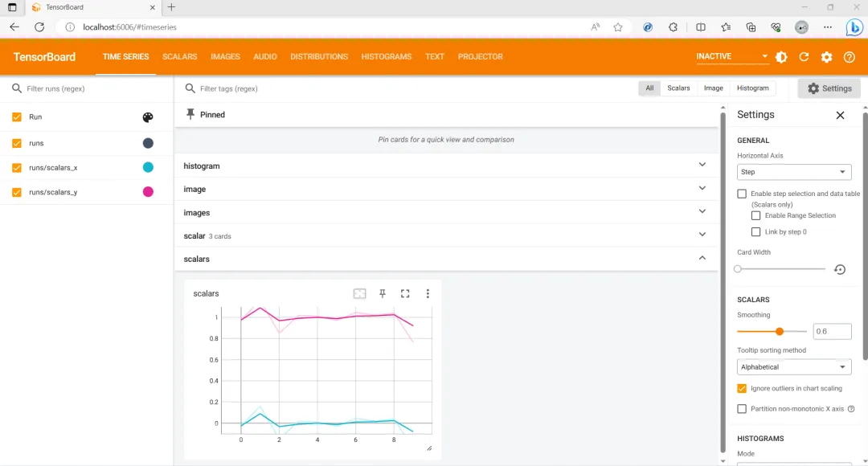
Task: Open the DISTRIBUTIONS tab
Action: (319, 56)
